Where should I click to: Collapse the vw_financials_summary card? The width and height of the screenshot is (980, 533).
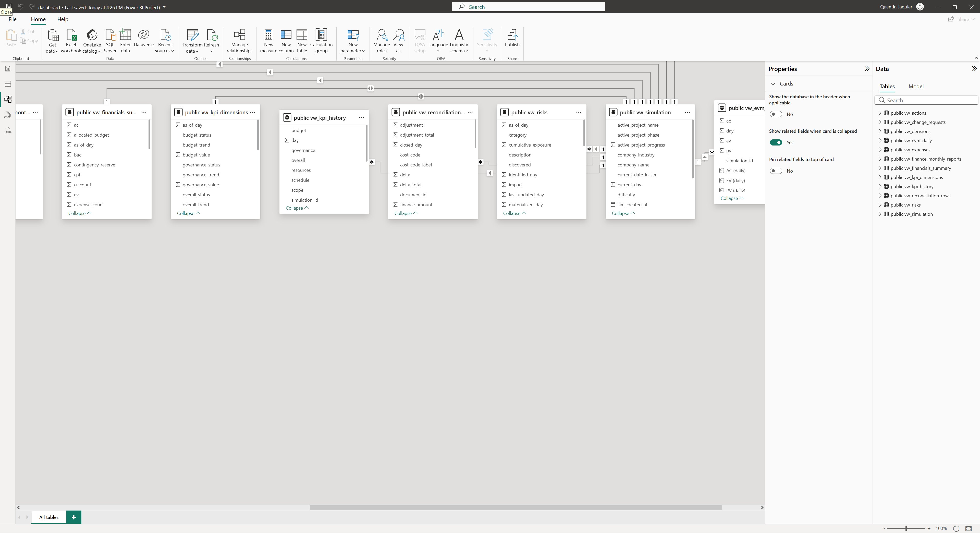tap(80, 213)
